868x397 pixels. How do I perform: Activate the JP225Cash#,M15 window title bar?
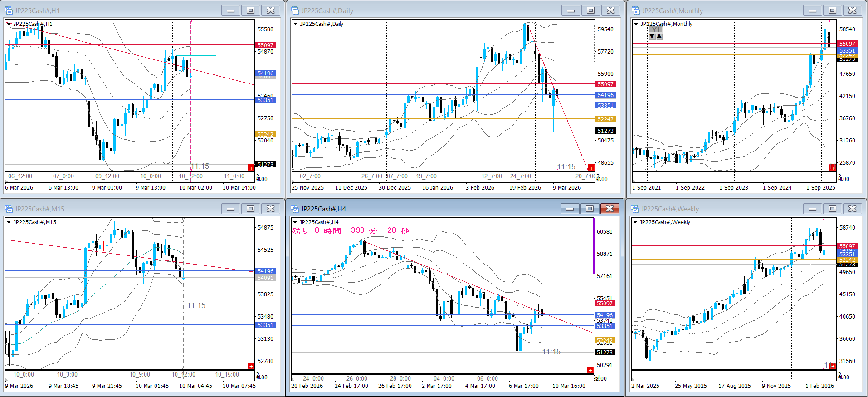point(113,209)
